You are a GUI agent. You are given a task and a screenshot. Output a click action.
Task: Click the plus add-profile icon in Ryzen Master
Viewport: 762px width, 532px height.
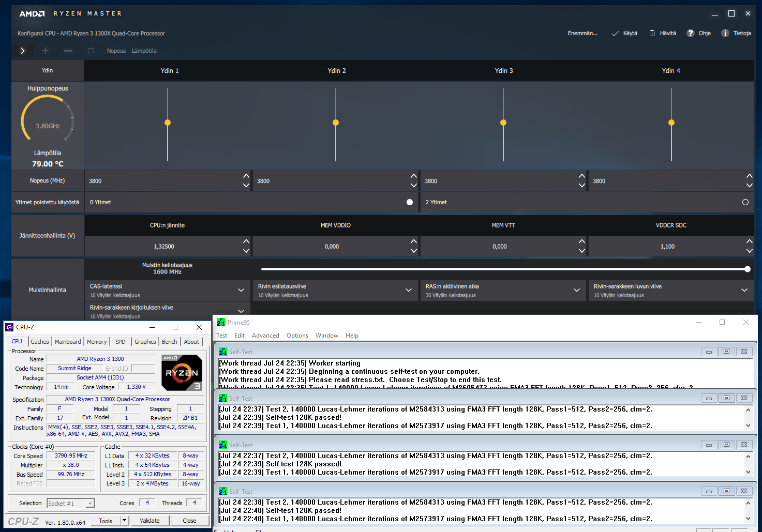46,51
